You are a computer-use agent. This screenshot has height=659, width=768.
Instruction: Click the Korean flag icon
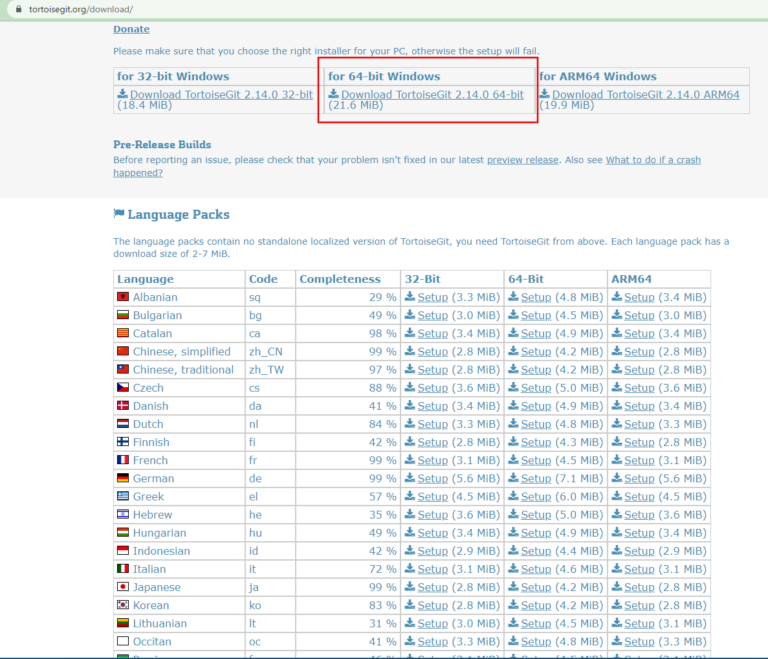[123, 605]
